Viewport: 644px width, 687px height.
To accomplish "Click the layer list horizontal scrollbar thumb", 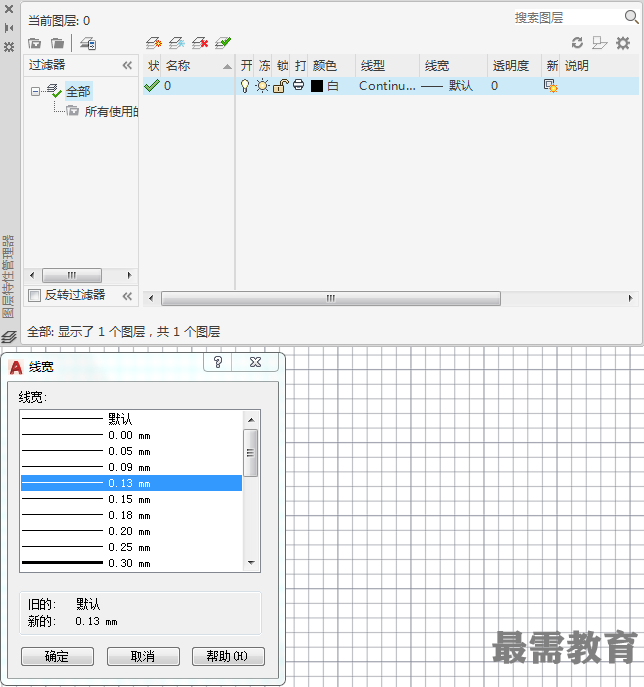I will click(331, 298).
